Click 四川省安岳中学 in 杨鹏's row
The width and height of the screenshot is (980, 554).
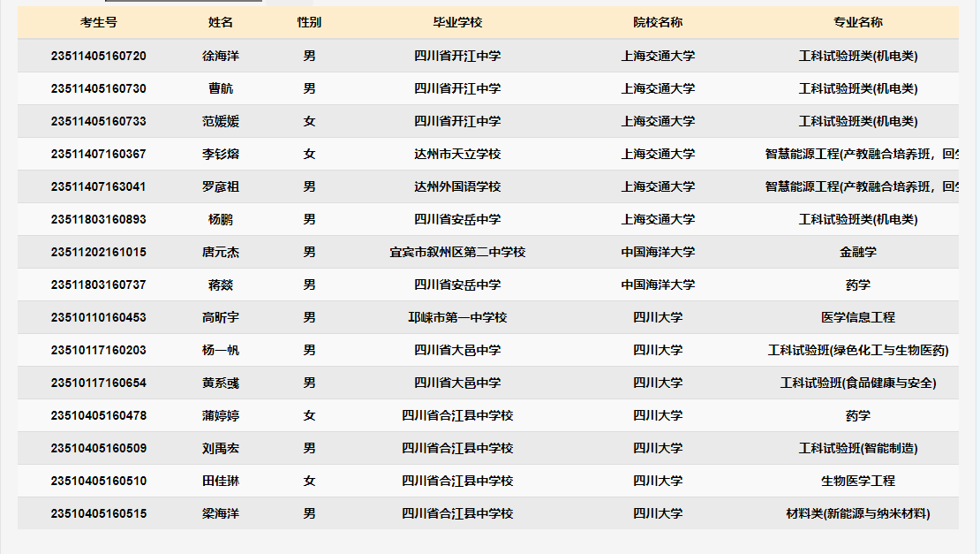tap(457, 219)
